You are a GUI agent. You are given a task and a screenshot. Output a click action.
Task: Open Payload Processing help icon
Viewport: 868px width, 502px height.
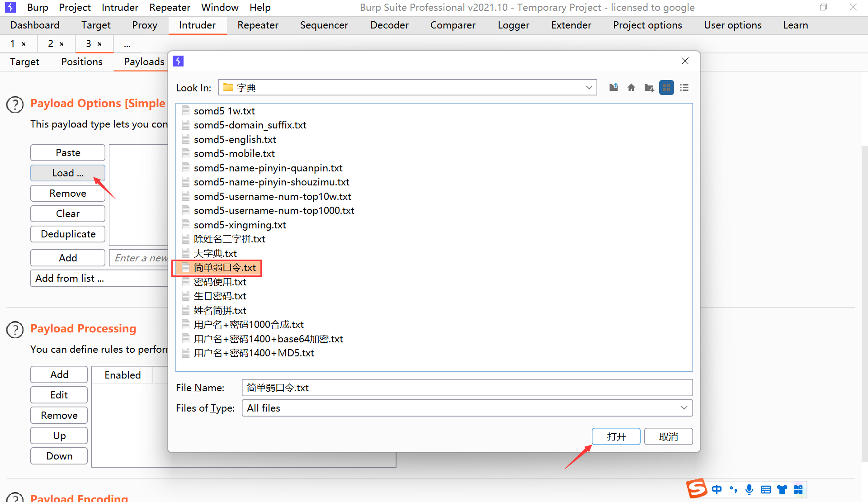(x=15, y=330)
